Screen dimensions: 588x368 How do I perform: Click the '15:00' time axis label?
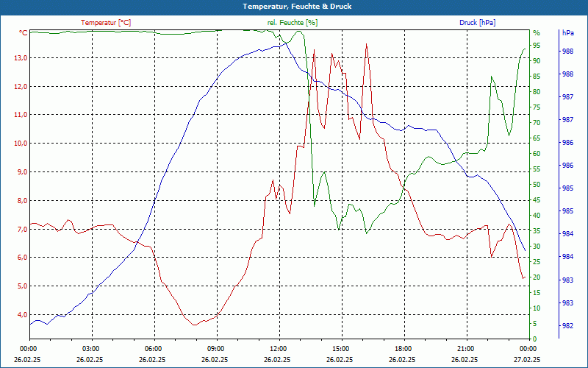point(340,348)
